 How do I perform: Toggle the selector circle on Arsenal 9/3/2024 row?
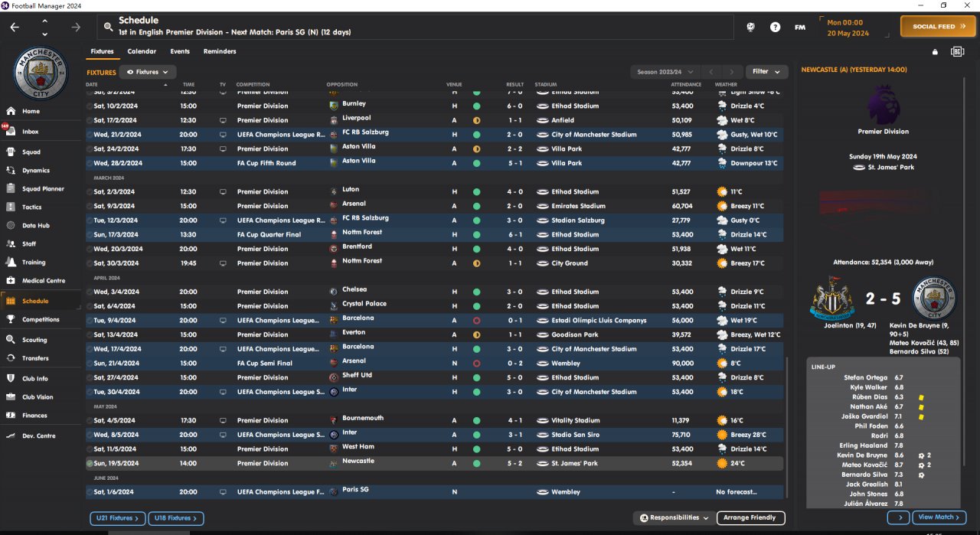point(90,206)
